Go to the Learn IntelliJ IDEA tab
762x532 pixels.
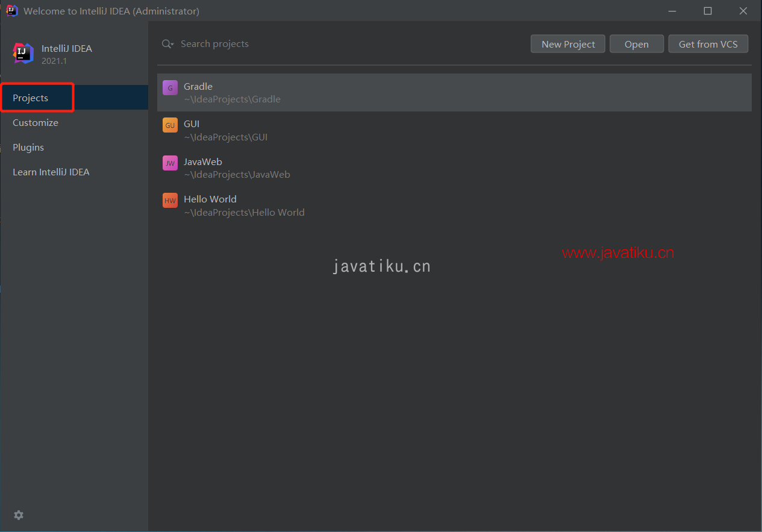(x=74, y=172)
